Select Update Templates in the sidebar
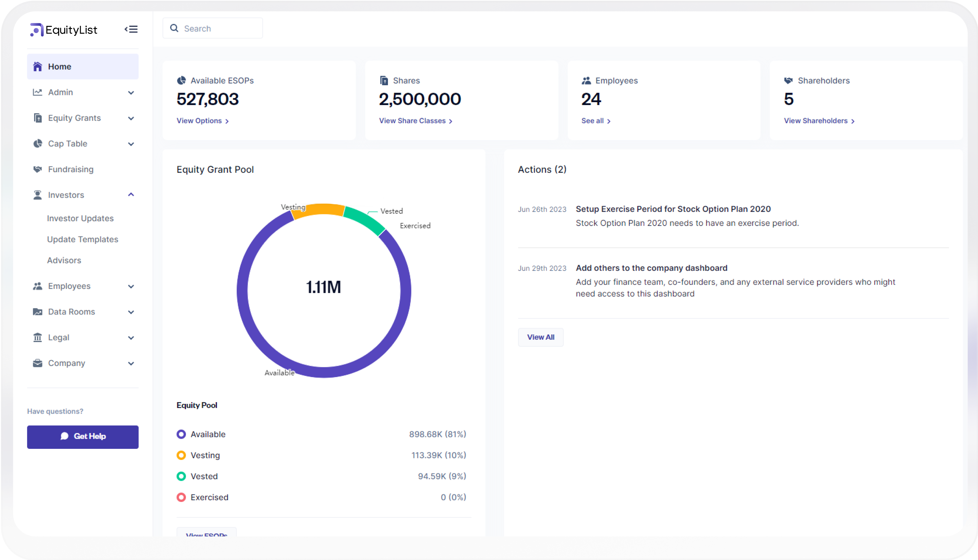Screen dimensions: 978x560 82,239
